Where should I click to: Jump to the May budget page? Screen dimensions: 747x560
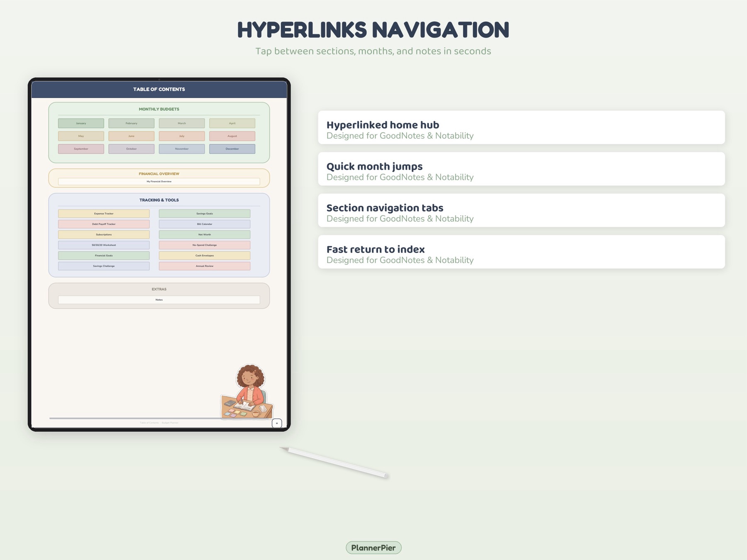(x=81, y=136)
